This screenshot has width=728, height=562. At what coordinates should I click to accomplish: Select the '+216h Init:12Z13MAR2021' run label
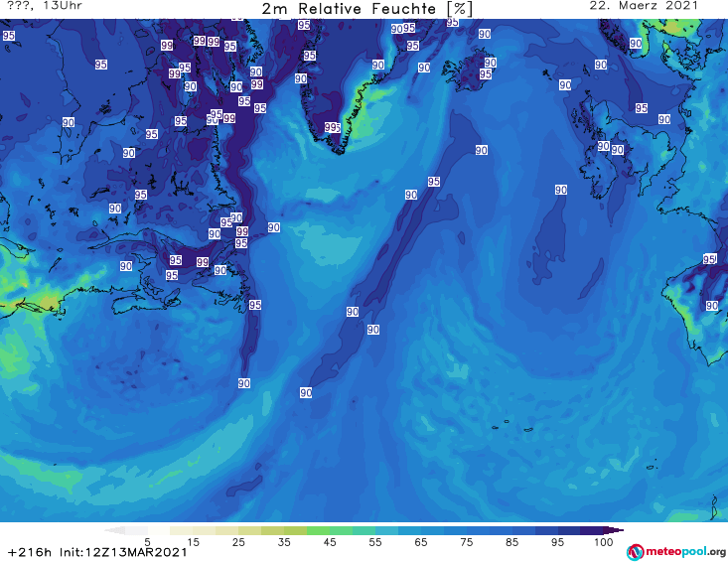97,552
